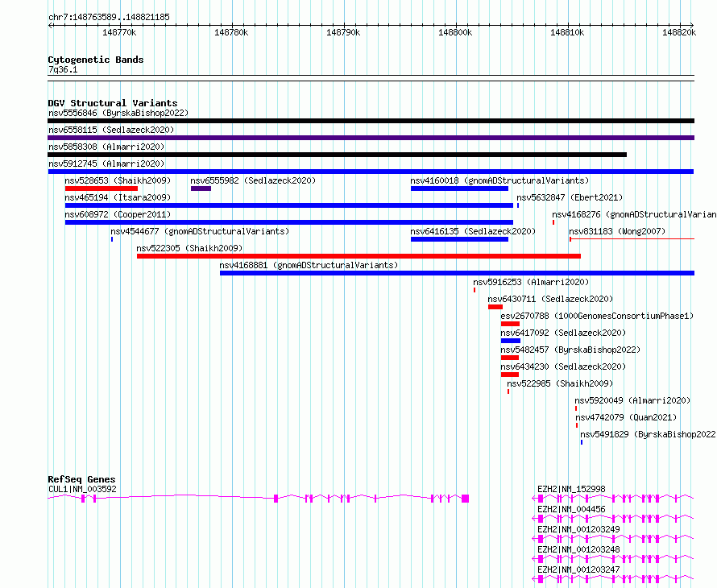Click the nsv4168276 gnomAD variant label
717x588 pixels.
point(634,214)
